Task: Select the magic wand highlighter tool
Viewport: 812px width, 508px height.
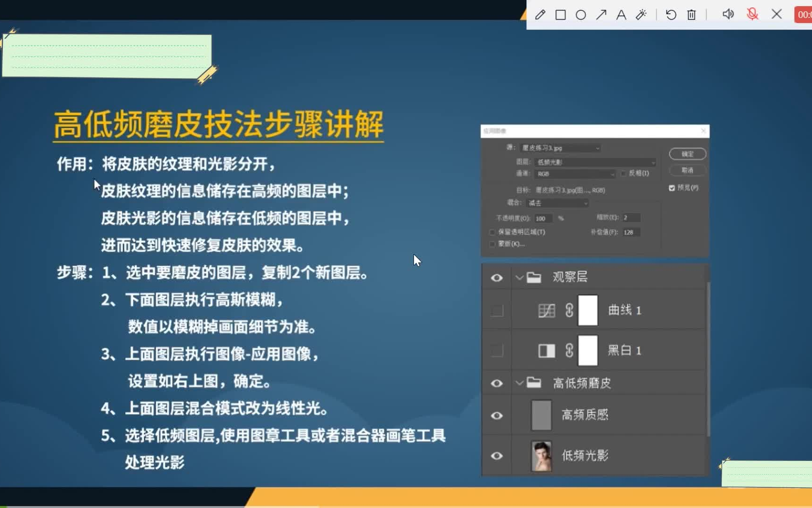Action: 641,15
